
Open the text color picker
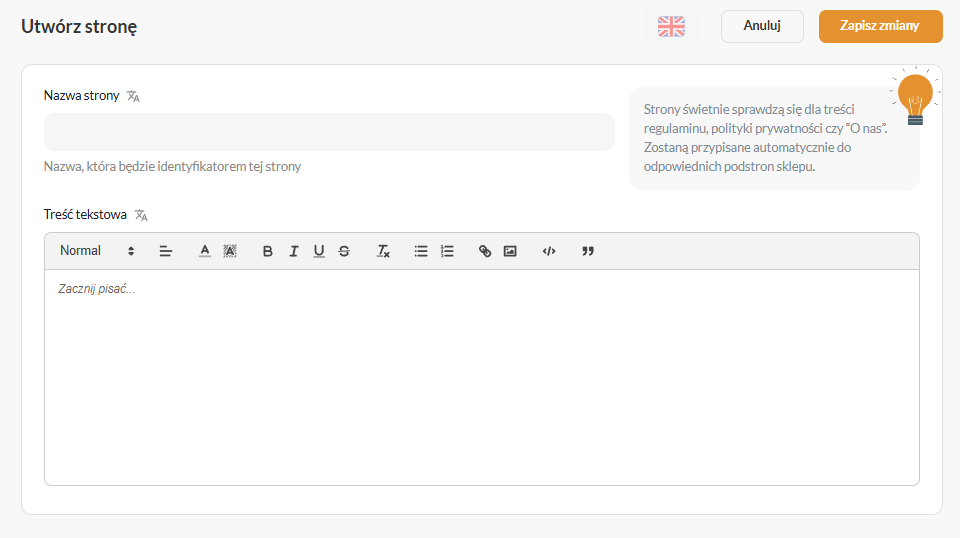click(205, 251)
